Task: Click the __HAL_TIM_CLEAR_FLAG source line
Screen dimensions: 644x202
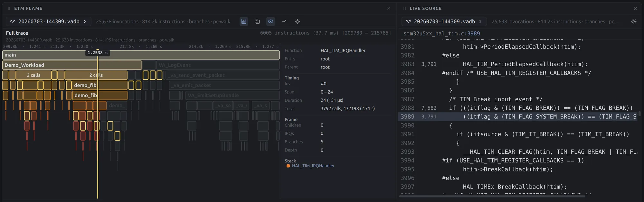Action: [550, 152]
